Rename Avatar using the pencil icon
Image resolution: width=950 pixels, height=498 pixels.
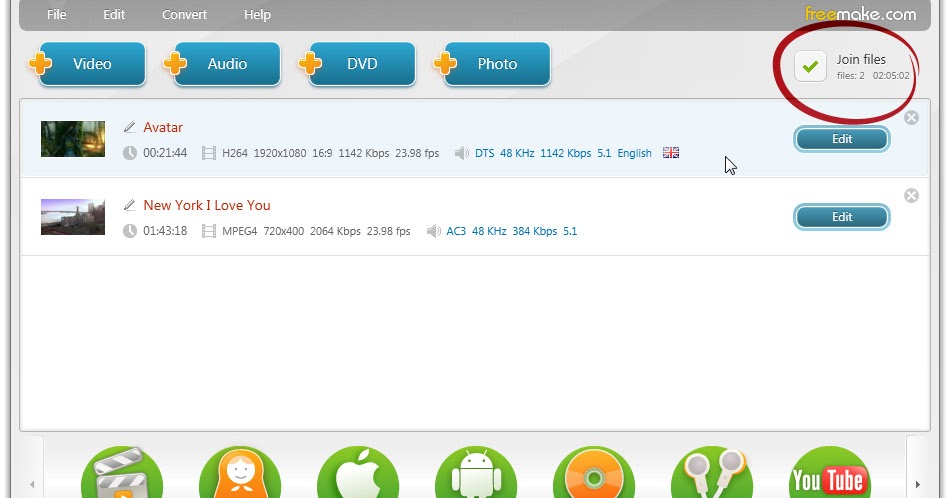pyautogui.click(x=129, y=127)
